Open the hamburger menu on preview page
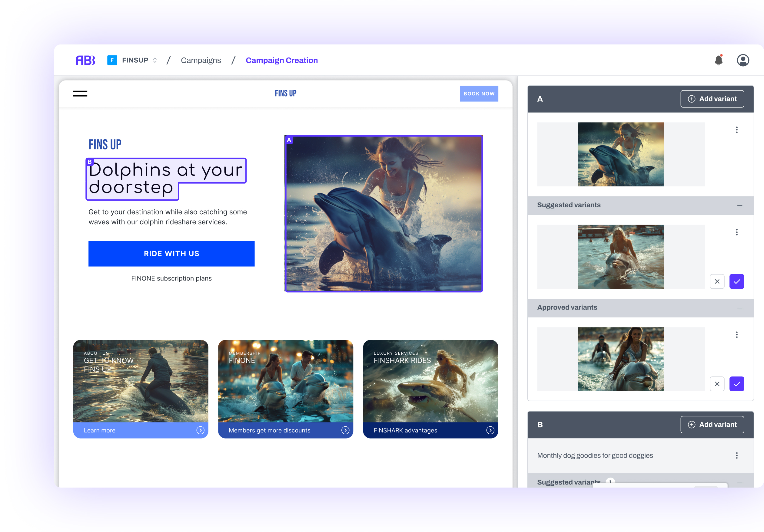 tap(80, 94)
